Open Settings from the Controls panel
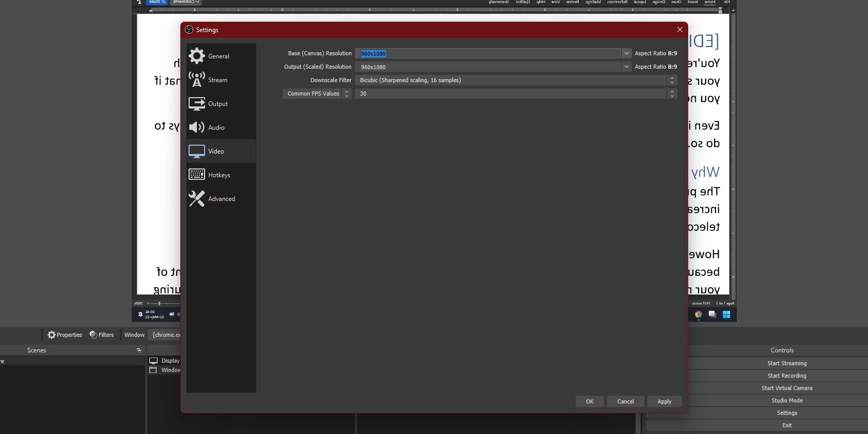 [786, 413]
